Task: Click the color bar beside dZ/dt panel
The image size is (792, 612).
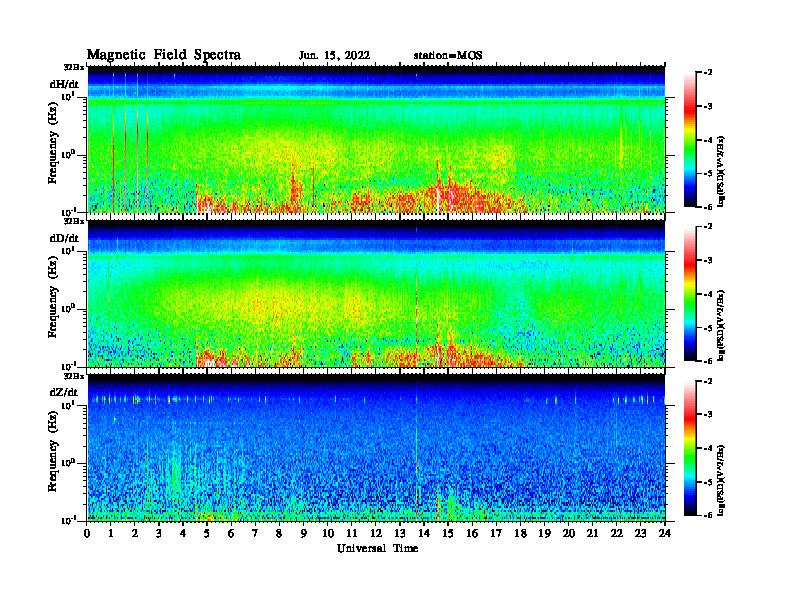Action: 690,448
